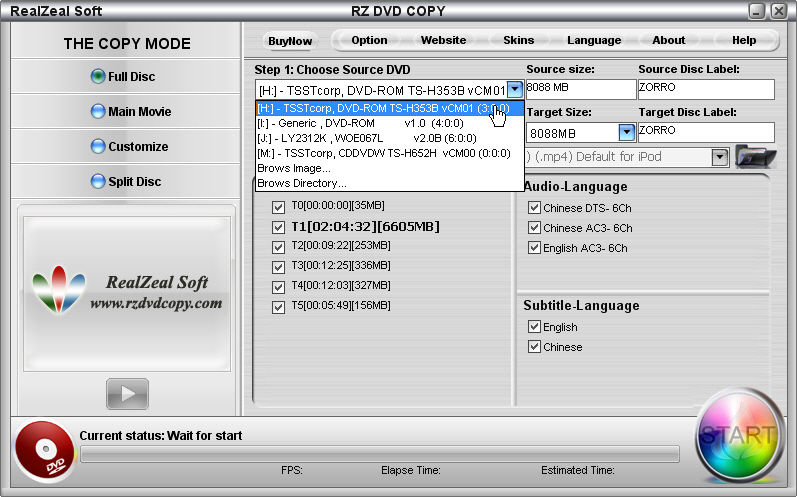Click the BuyNow button
This screenshot has width=797, height=497.
point(290,41)
